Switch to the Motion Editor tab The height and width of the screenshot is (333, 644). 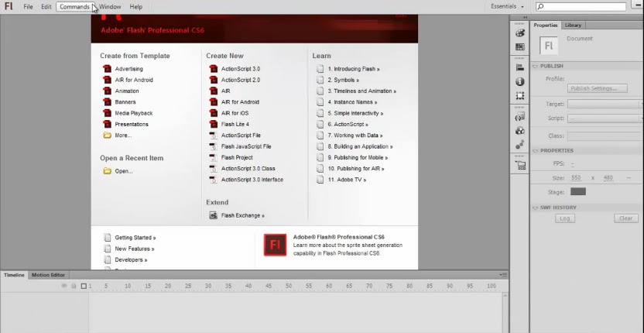[x=49, y=275]
